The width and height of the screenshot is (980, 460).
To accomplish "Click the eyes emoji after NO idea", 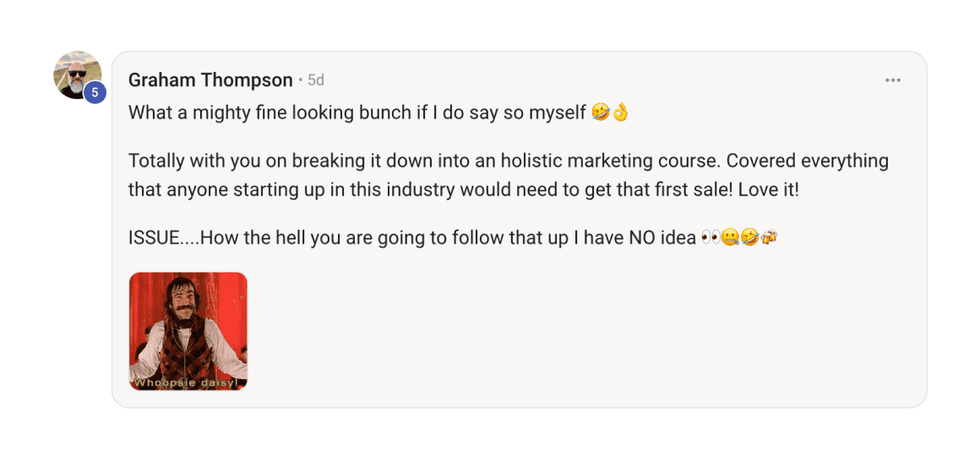I will pyautogui.click(x=710, y=238).
